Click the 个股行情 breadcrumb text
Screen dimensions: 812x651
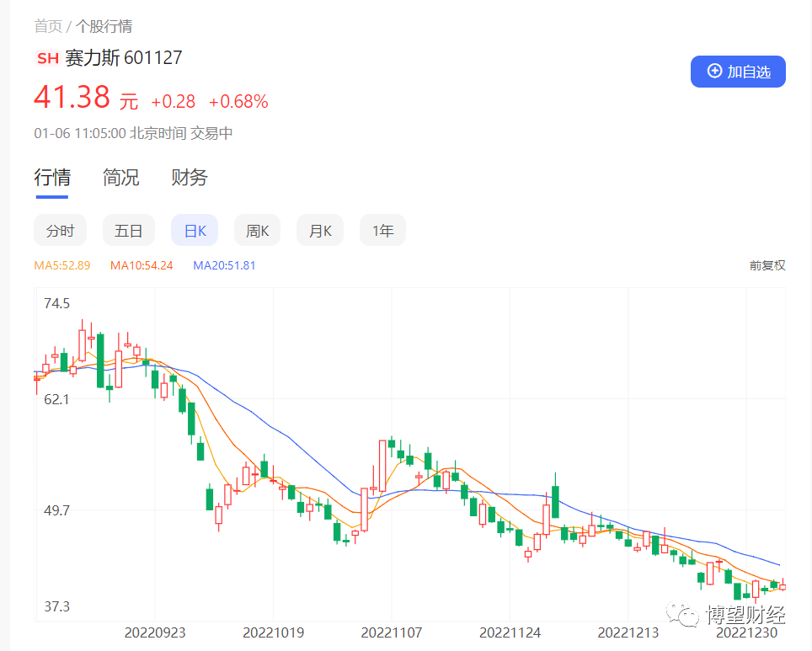(x=104, y=26)
